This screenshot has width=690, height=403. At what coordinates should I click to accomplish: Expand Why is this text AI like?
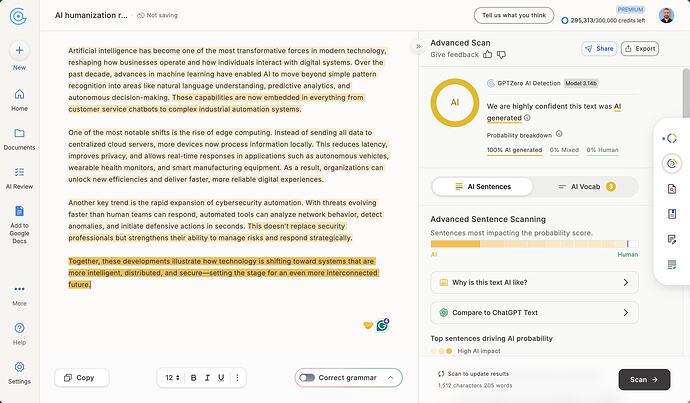[x=534, y=282]
